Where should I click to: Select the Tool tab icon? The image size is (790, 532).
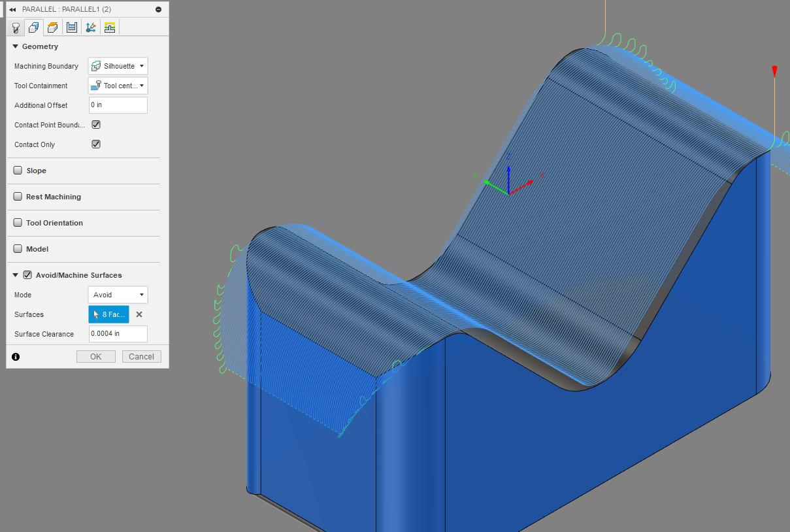tap(14, 27)
